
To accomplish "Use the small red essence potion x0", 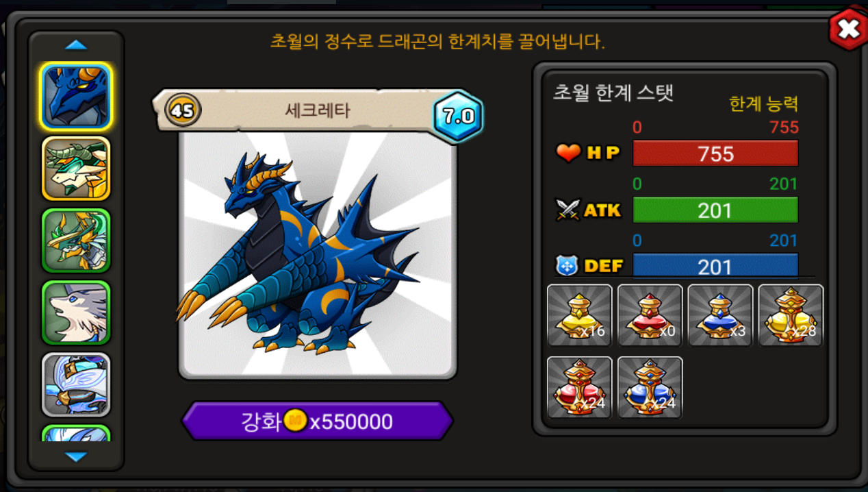I will (x=650, y=315).
